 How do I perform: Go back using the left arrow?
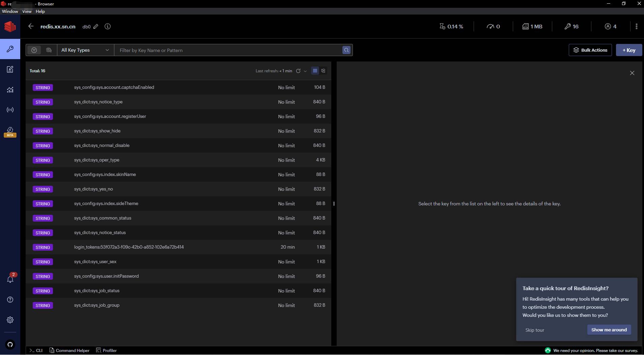point(31,26)
